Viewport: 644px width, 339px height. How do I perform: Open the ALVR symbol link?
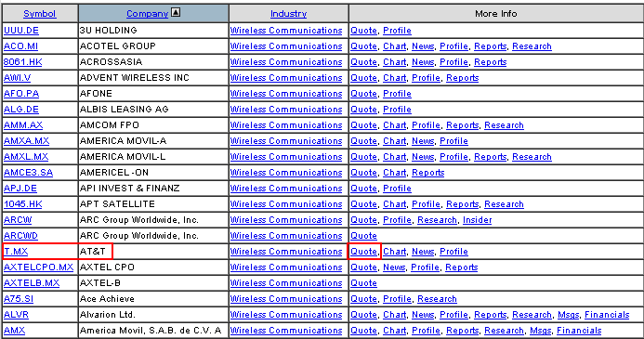pyautogui.click(x=16, y=315)
